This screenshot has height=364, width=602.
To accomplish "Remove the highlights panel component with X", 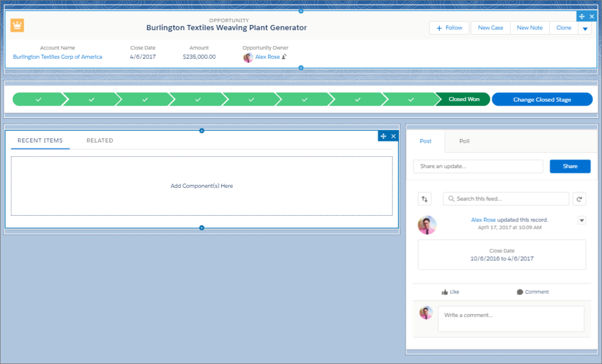I will [592, 17].
